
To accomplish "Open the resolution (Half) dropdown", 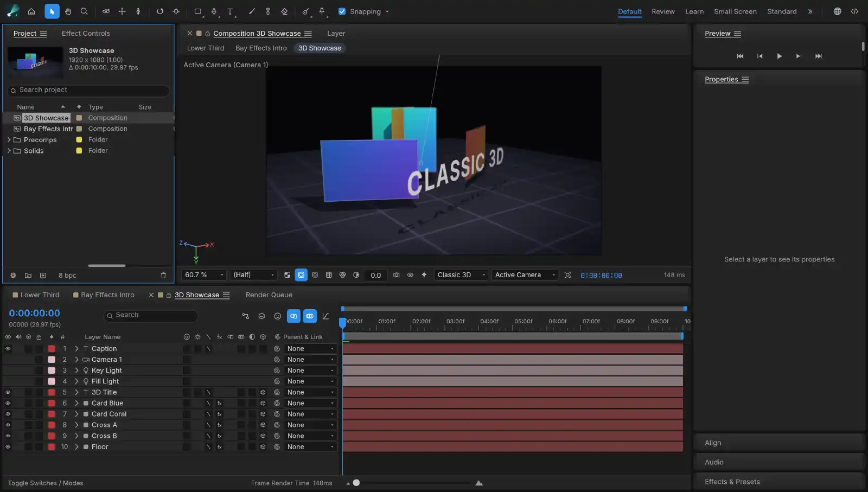I will point(254,275).
